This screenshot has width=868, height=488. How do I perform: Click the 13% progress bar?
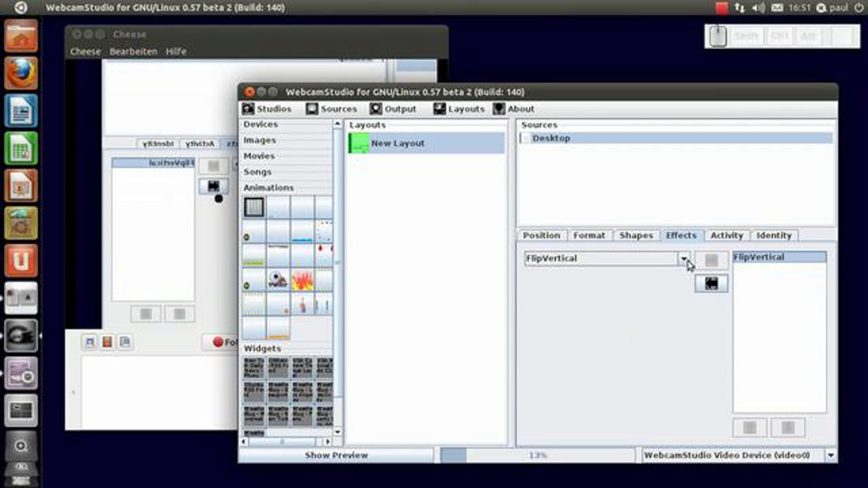[537, 455]
